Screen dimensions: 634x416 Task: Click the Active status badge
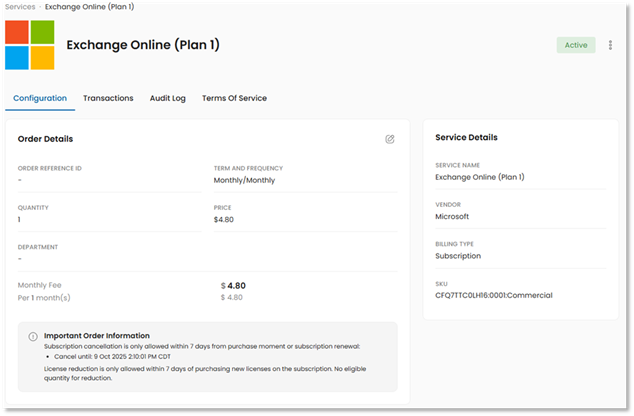coord(576,45)
